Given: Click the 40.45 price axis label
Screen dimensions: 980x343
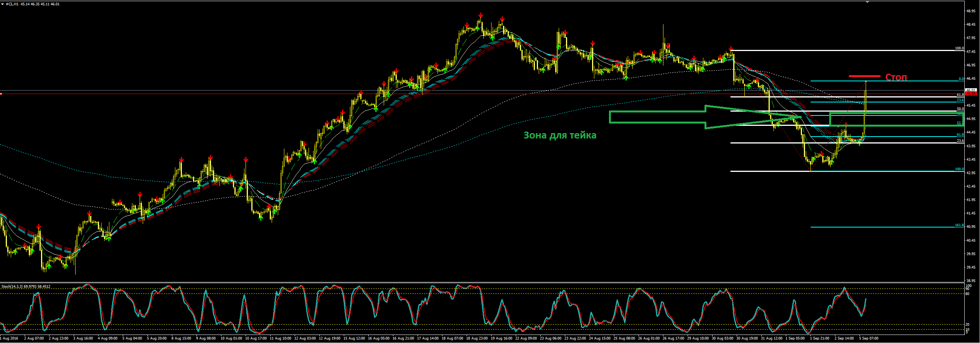Looking at the screenshot, I should click(x=971, y=241).
